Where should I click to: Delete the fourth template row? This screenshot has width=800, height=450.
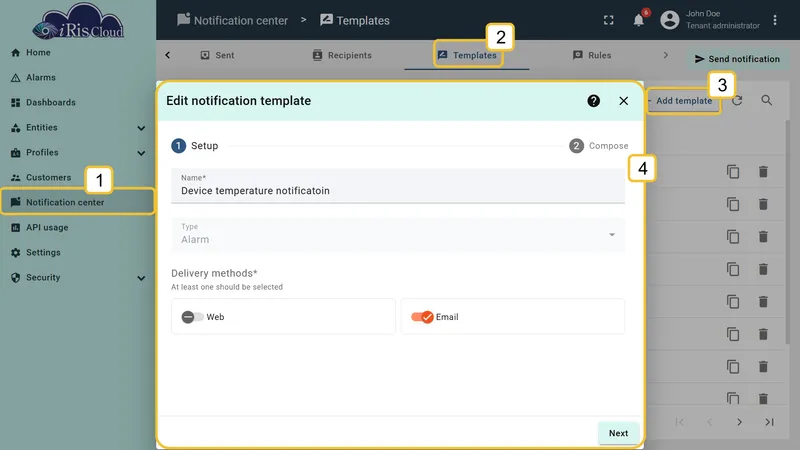coord(763,269)
